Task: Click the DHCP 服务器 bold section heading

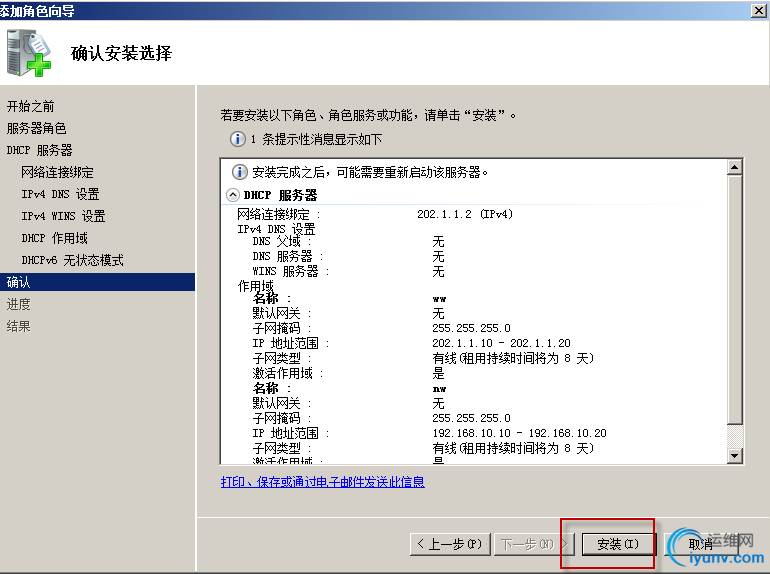Action: pos(280,195)
